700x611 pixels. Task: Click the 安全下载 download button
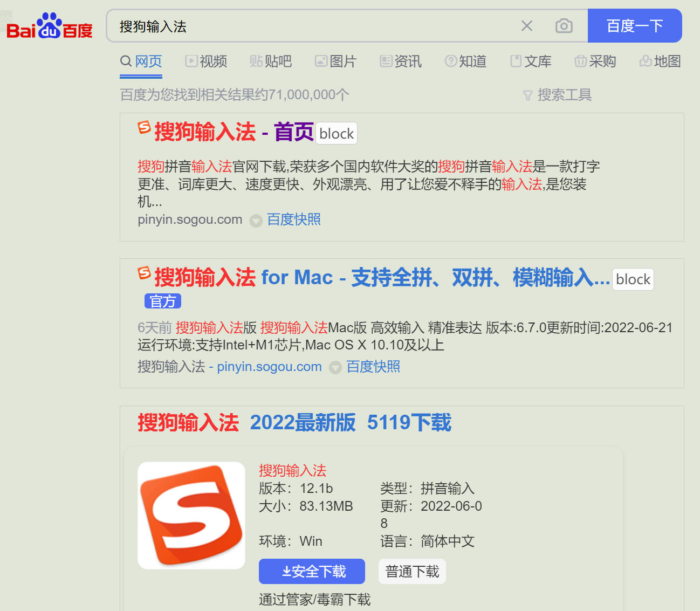click(x=312, y=571)
